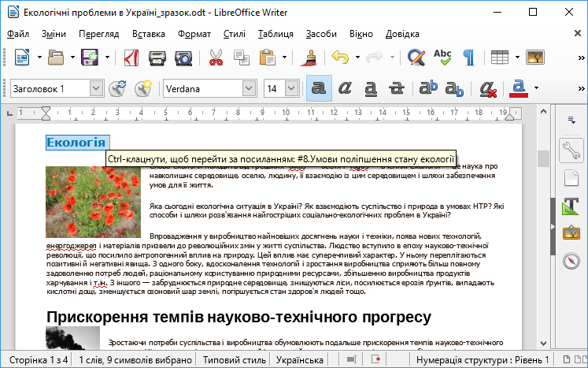Update the selected paragraph style
The image size is (588, 368).
coord(116,88)
